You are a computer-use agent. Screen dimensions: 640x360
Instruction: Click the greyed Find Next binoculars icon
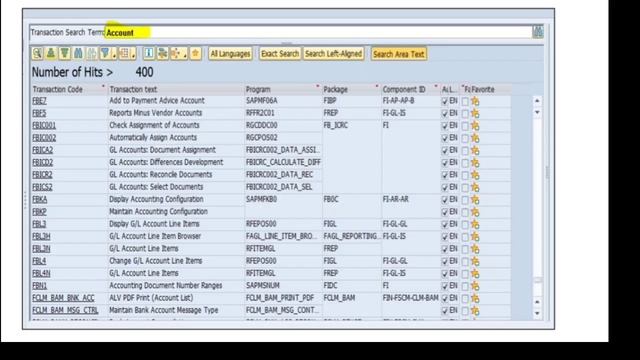pyautogui.click(x=92, y=53)
